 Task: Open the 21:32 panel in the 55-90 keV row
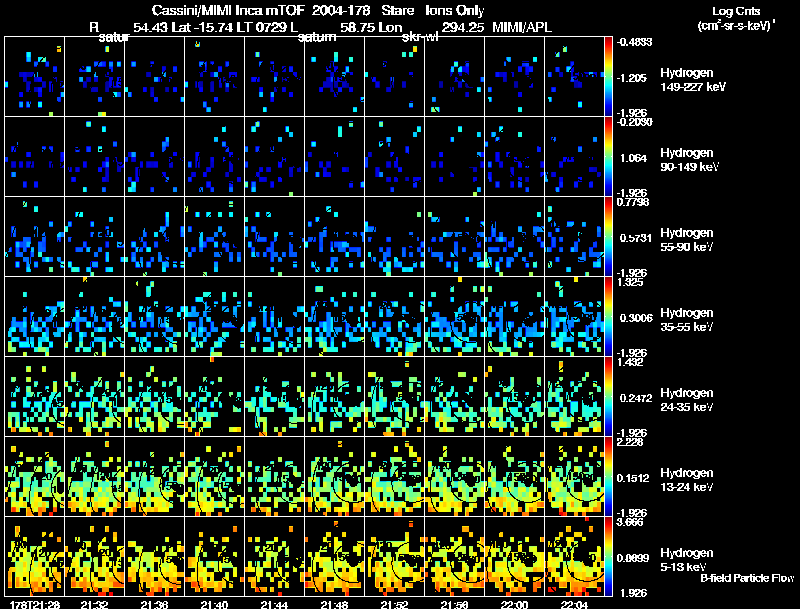click(94, 237)
